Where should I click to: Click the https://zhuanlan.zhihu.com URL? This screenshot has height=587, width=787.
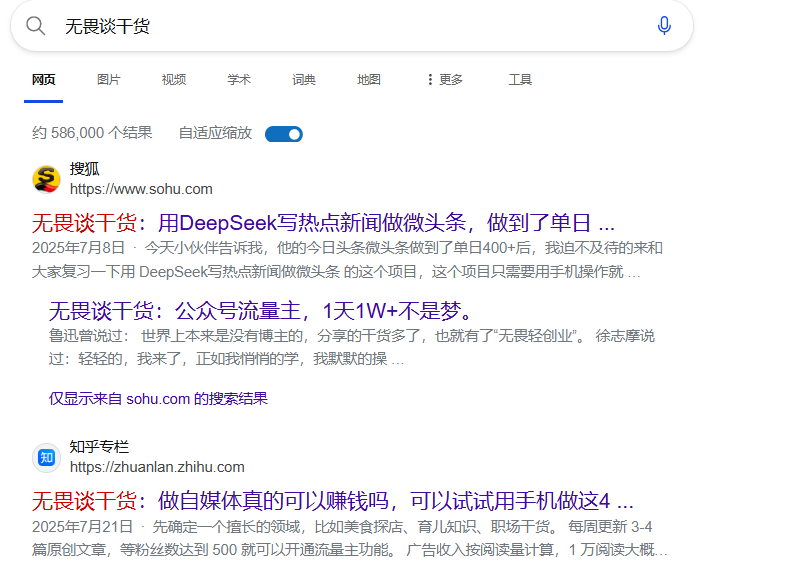pyautogui.click(x=157, y=467)
